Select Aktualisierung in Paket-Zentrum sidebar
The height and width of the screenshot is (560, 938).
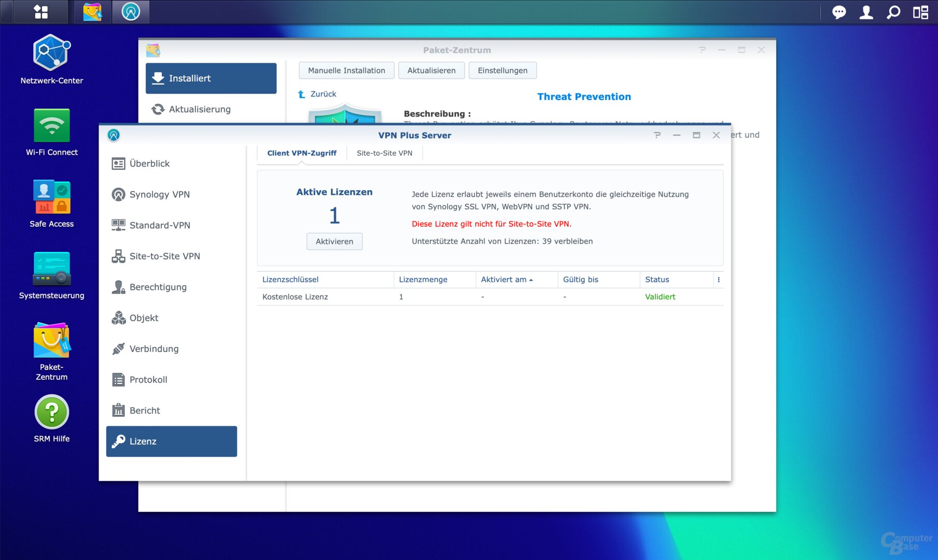211,109
